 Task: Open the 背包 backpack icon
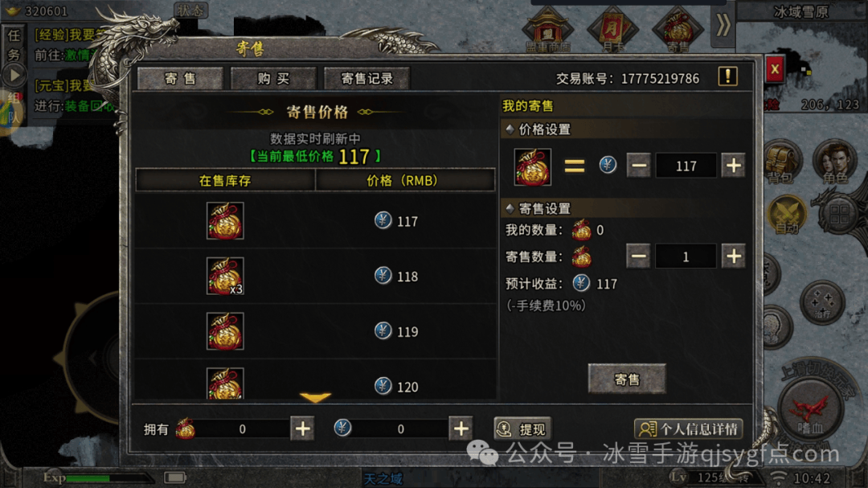[x=780, y=162]
